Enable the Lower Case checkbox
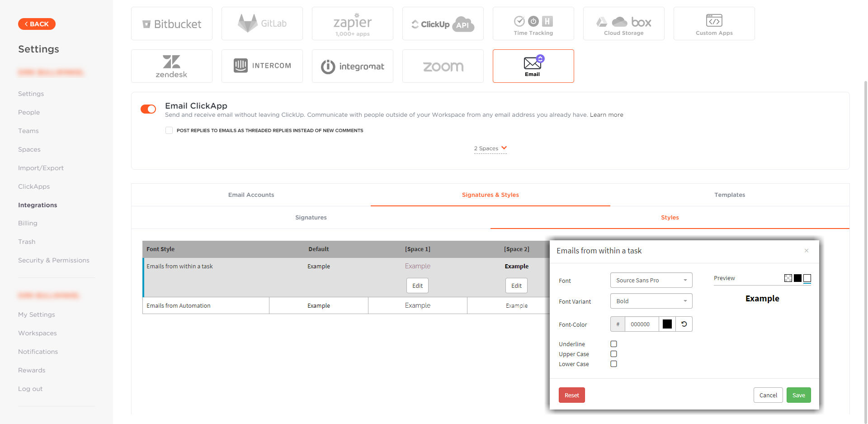868x424 pixels. click(x=613, y=364)
